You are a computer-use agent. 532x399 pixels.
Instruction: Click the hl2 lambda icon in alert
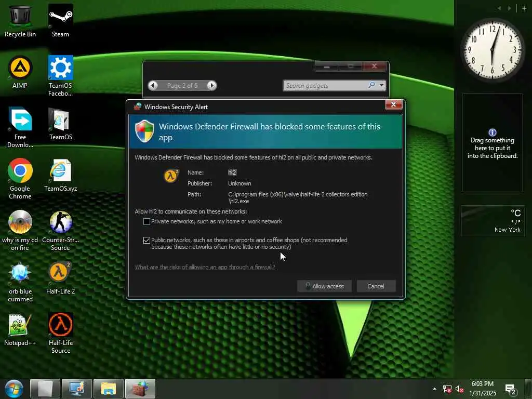(x=171, y=176)
